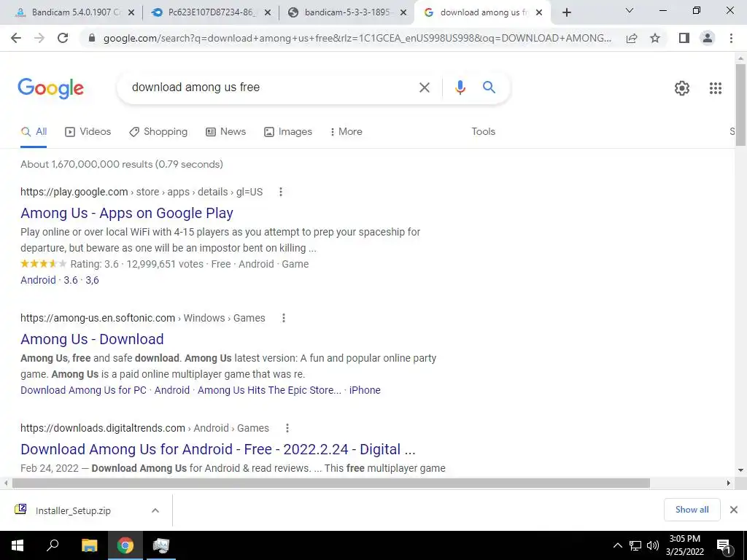Dismiss the downloads bar

tap(734, 510)
